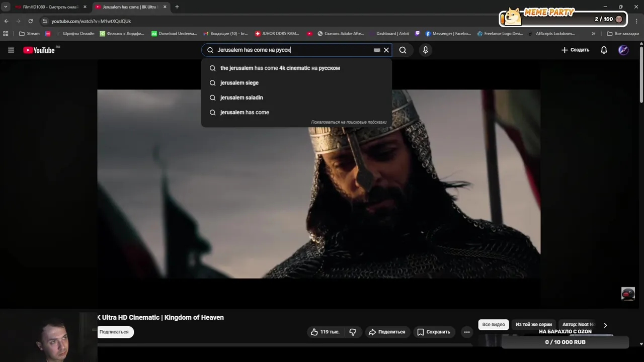Click the title 'K Ultra HD Cinematic | Kingdom of Heaven'

(160, 317)
